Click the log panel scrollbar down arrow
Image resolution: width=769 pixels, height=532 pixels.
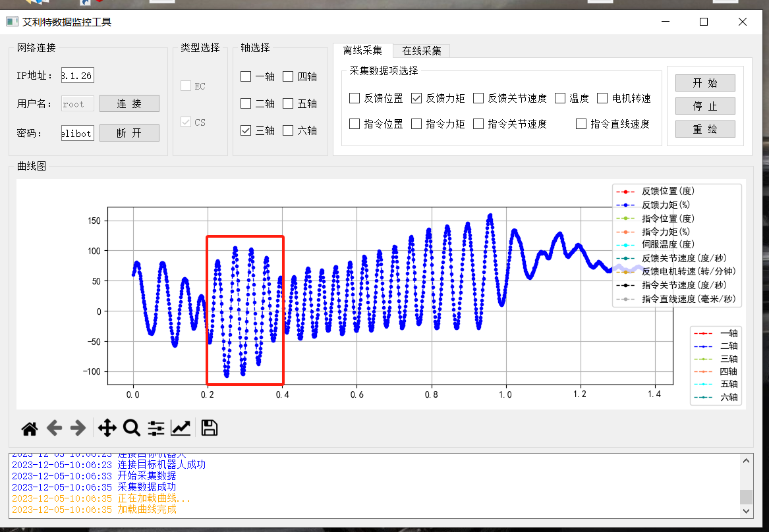point(746,511)
